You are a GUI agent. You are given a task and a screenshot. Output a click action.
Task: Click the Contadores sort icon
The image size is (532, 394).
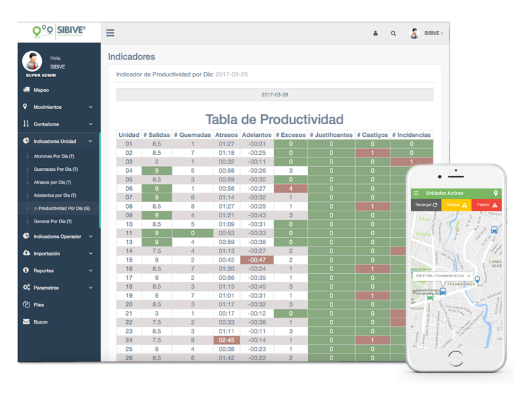point(26,124)
